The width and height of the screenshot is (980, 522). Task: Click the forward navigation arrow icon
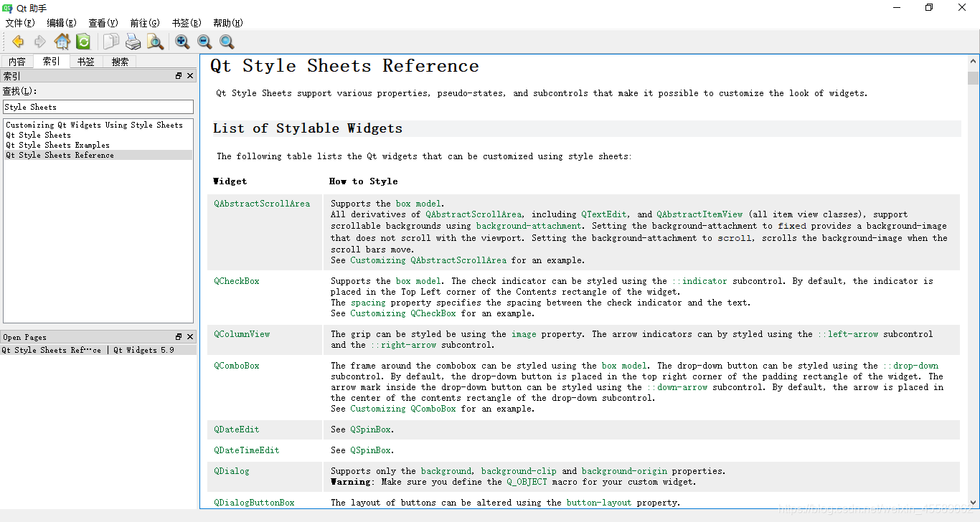(x=40, y=42)
